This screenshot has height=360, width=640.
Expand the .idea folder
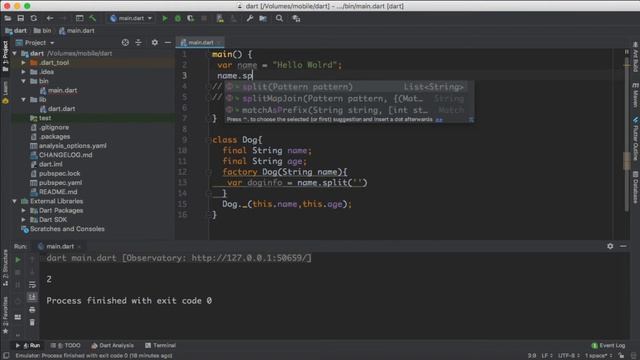coord(24,72)
